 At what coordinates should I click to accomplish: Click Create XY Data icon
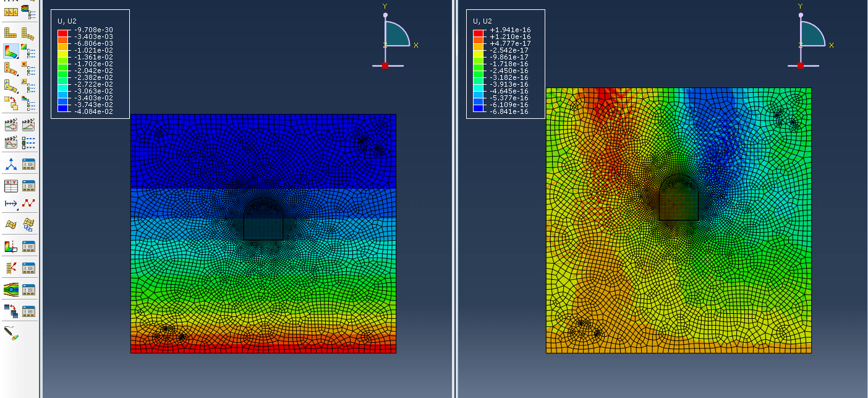[11, 186]
